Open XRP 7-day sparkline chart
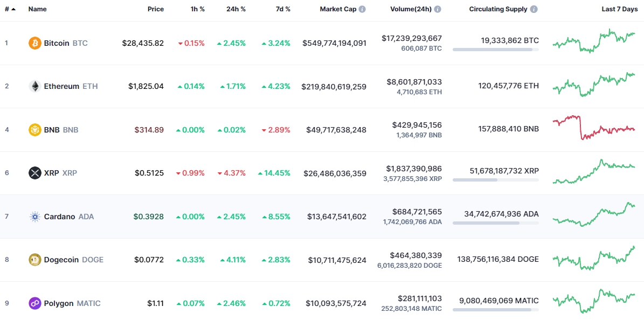 pyautogui.click(x=594, y=171)
